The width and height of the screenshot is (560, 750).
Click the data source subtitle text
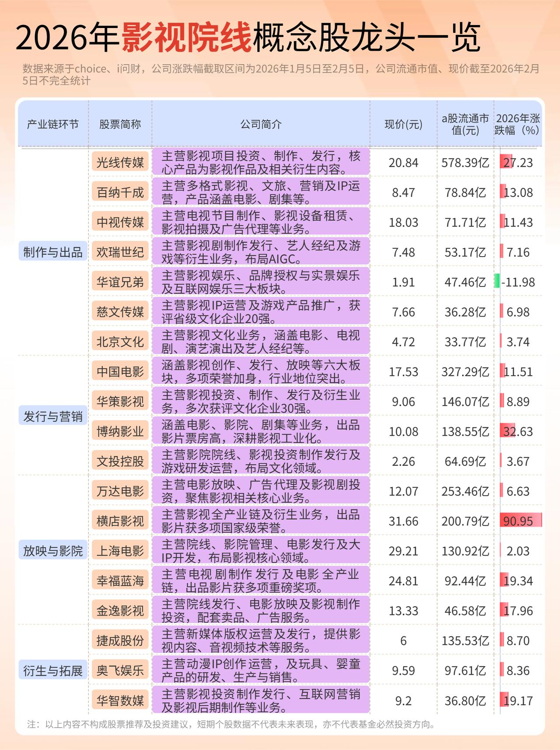[281, 74]
